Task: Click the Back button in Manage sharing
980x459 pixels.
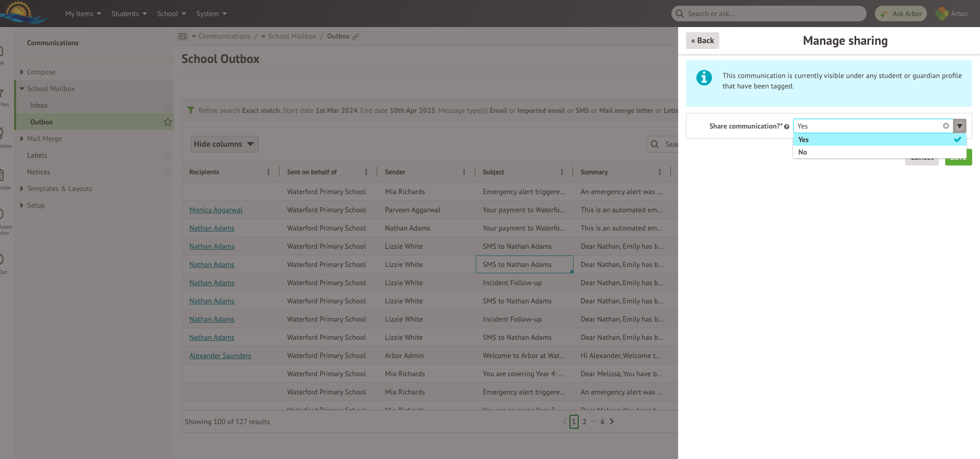Action: click(702, 41)
